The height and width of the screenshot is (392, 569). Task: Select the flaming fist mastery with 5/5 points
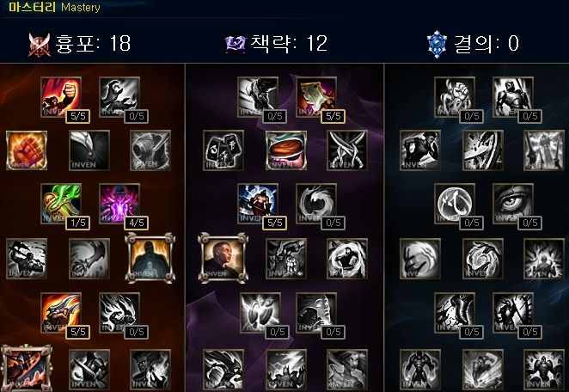[61, 97]
